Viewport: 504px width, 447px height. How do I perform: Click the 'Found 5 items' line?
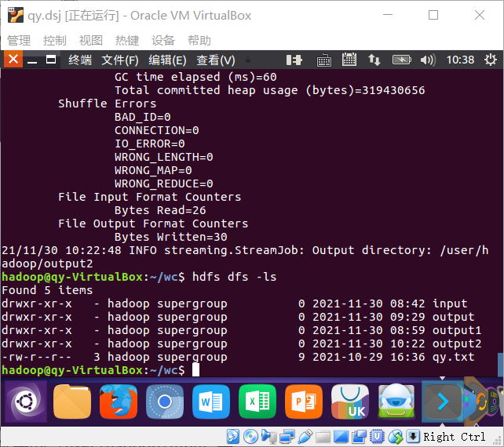(x=47, y=290)
